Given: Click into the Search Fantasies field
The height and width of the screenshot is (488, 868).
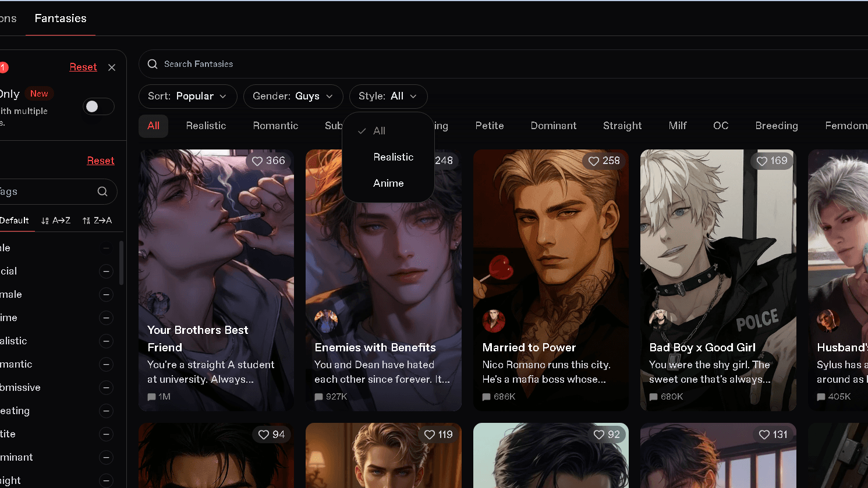Looking at the screenshot, I should [x=503, y=64].
